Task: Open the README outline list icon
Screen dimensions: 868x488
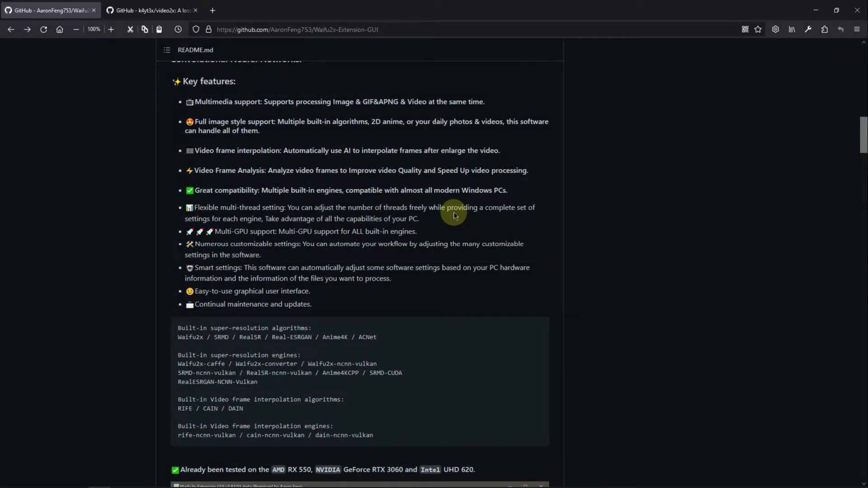Action: 167,50
